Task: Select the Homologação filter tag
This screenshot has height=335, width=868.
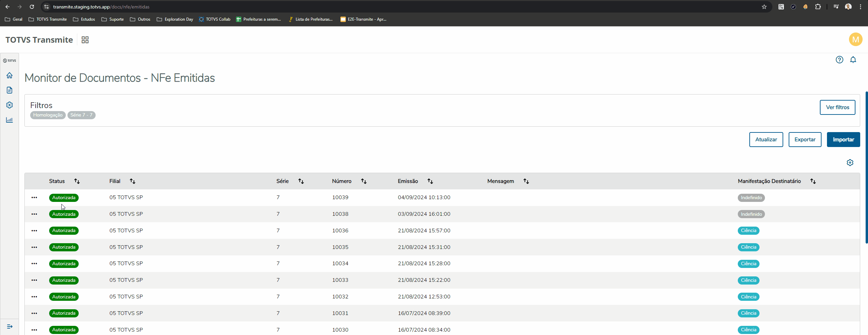Action: click(x=48, y=115)
